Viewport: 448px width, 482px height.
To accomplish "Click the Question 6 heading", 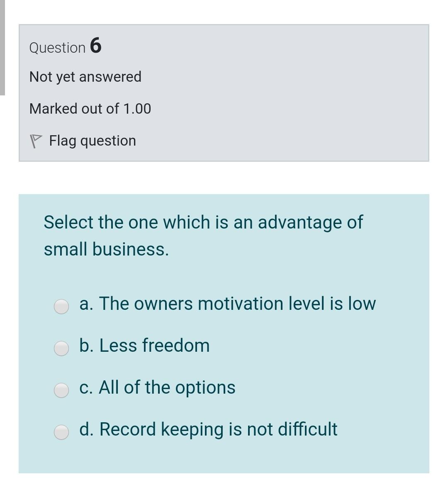I will 64,47.
